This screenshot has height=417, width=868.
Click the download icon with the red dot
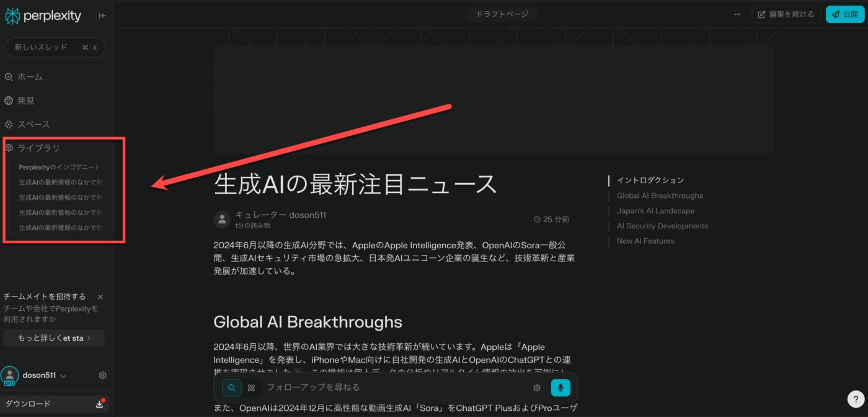pyautogui.click(x=99, y=404)
